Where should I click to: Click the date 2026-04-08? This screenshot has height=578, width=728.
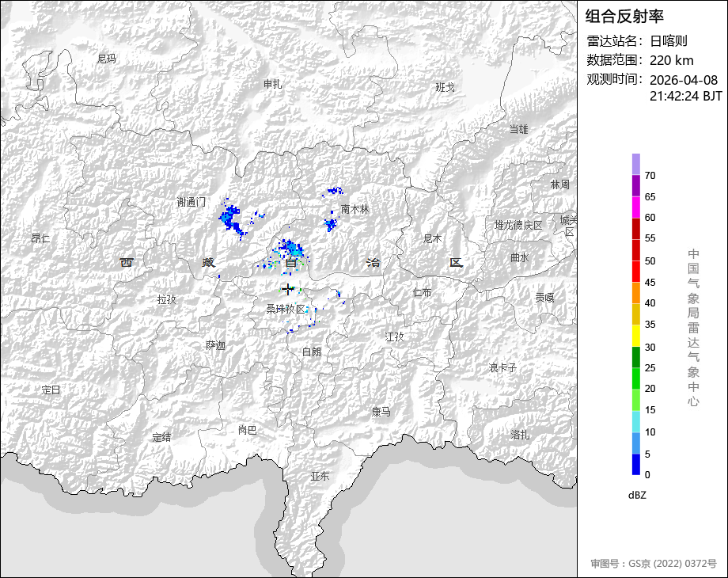pos(684,80)
